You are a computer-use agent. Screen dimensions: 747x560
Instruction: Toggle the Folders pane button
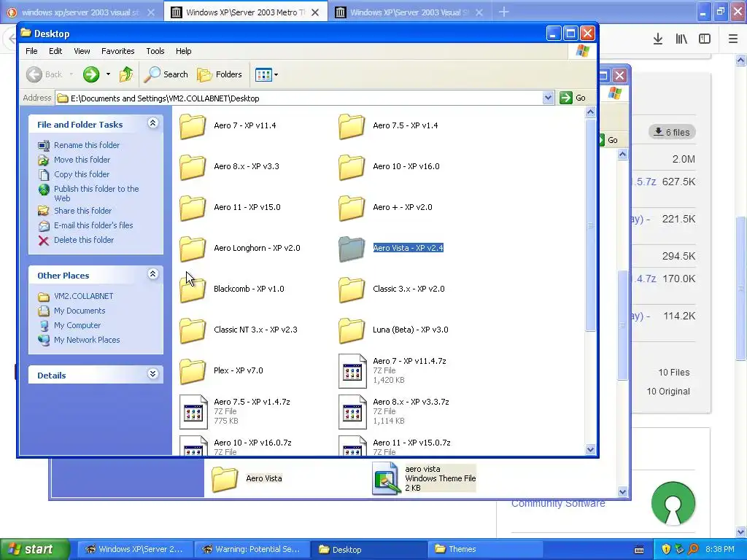220,74
